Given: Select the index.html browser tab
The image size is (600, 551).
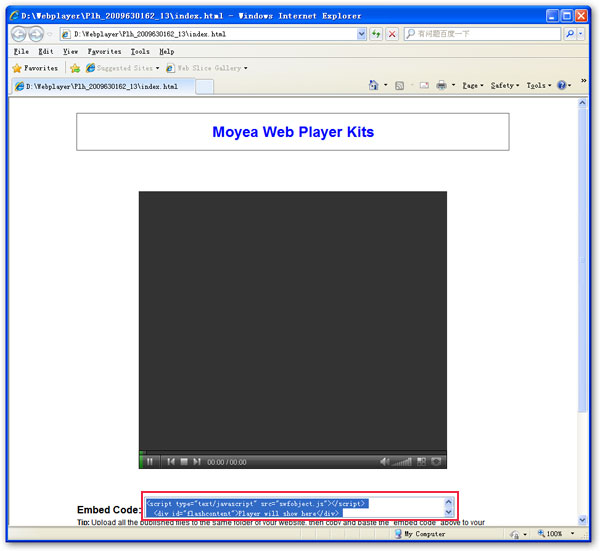Looking at the screenshot, I should click(103, 86).
